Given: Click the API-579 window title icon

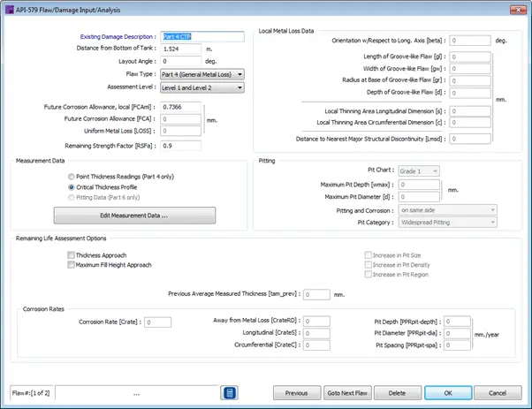Looking at the screenshot, I should [x=10, y=10].
